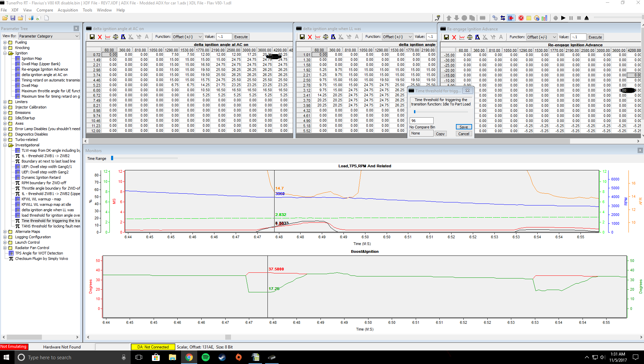Image resolution: width=644 pixels, height=364 pixels.
Task: Click Save in Time threshold dialog
Action: pyautogui.click(x=464, y=127)
